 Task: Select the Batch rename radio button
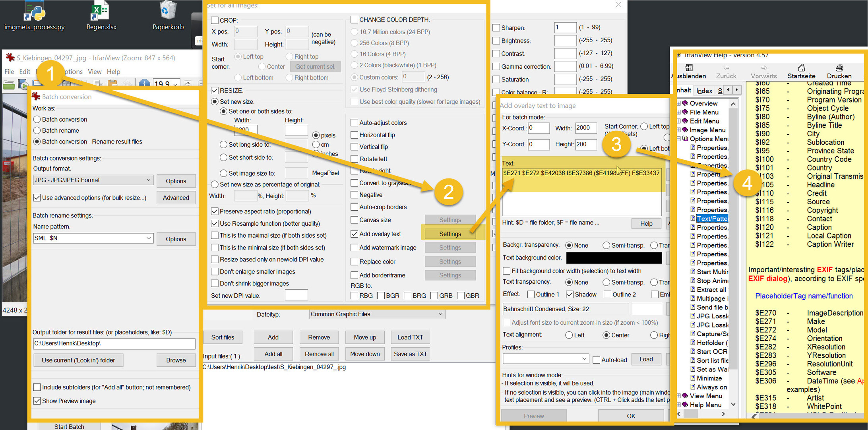[37, 130]
